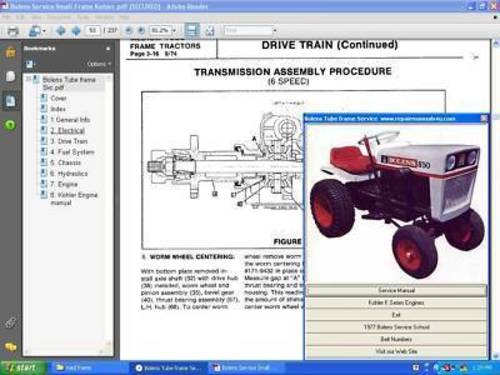Image resolution: width=500 pixels, height=375 pixels.
Task: Click the page icon beside the 5. Chassis bookmark
Action: point(44,162)
